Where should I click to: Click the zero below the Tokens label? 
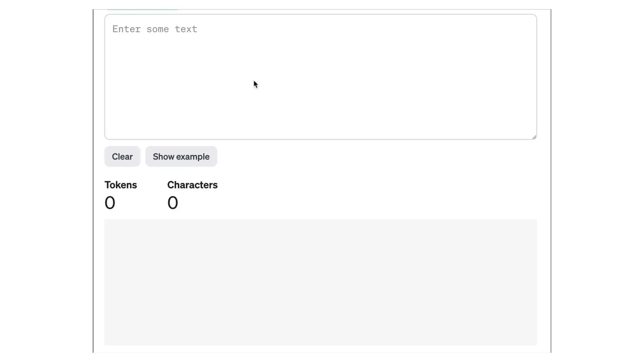coord(110,203)
